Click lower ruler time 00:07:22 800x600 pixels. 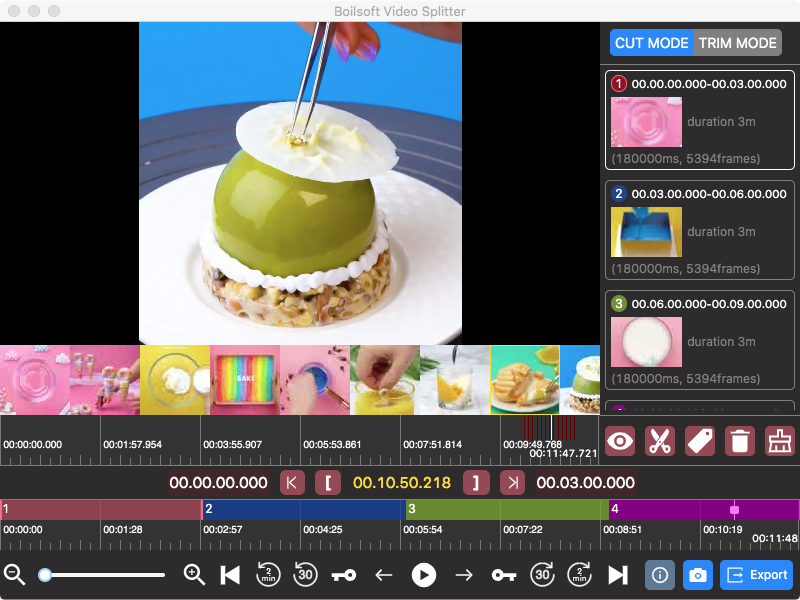tap(523, 530)
